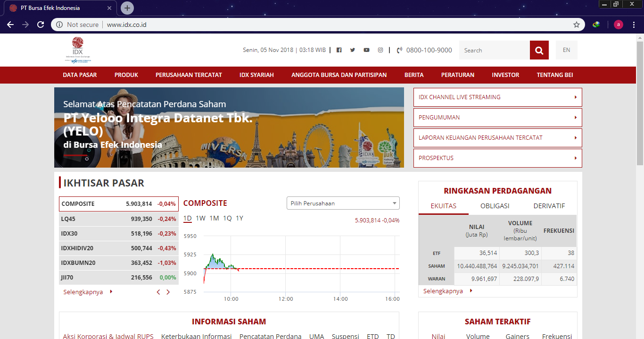Click the Not secure info icon
Image resolution: width=644 pixels, height=339 pixels.
[59, 25]
